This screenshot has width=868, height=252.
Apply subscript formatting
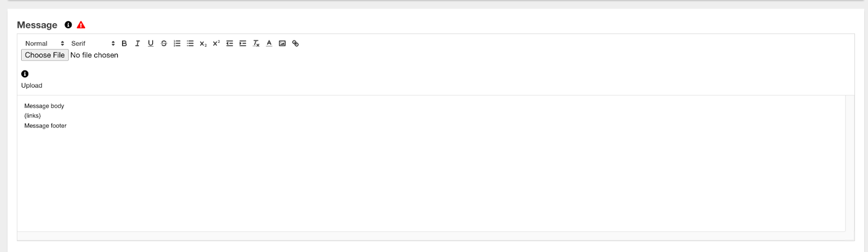point(203,43)
